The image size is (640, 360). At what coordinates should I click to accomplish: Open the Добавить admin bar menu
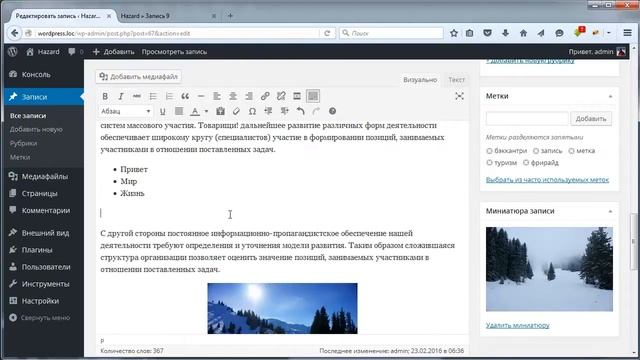(113, 52)
